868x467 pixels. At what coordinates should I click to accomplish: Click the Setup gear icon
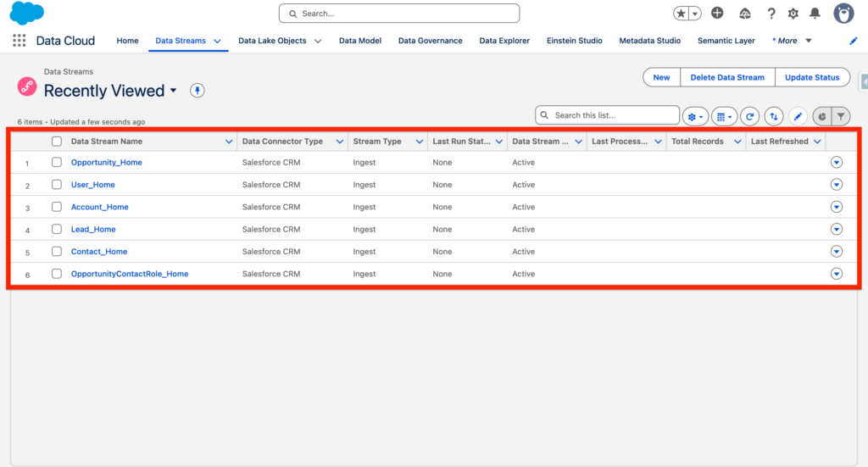click(793, 14)
